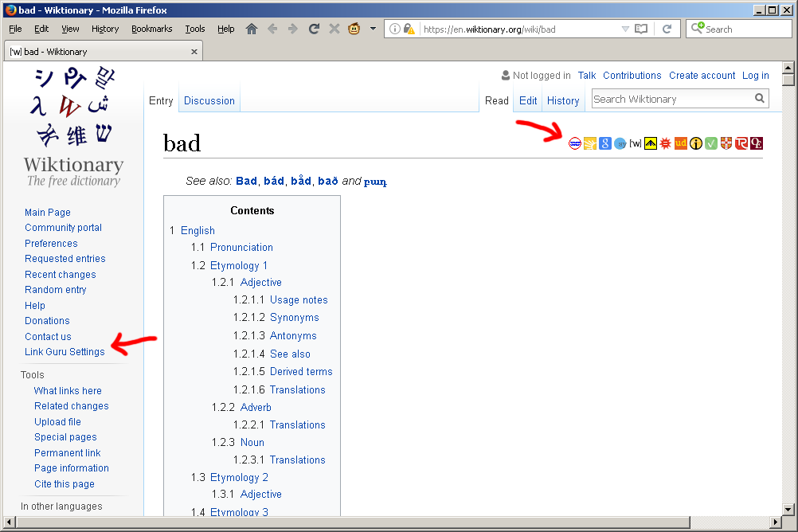Open the Bookmarks menu
This screenshot has width=798, height=532.
point(151,29)
